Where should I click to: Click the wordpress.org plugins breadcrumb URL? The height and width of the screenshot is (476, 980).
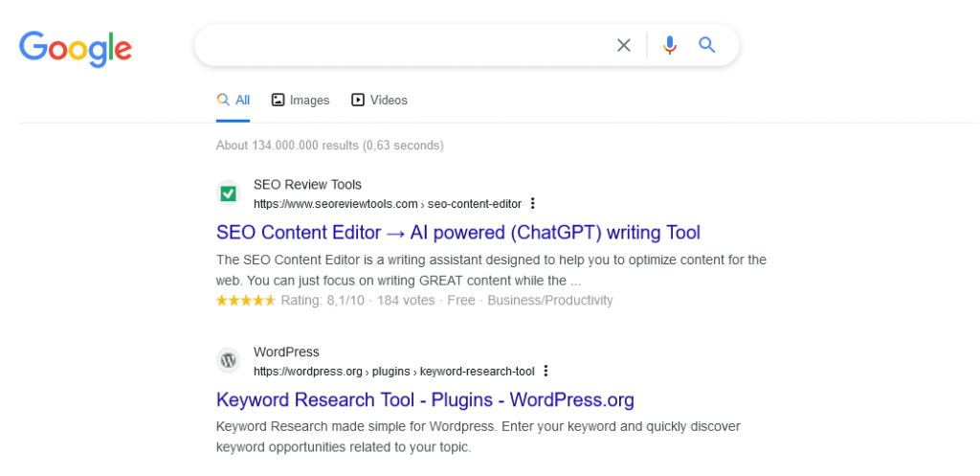pos(393,372)
